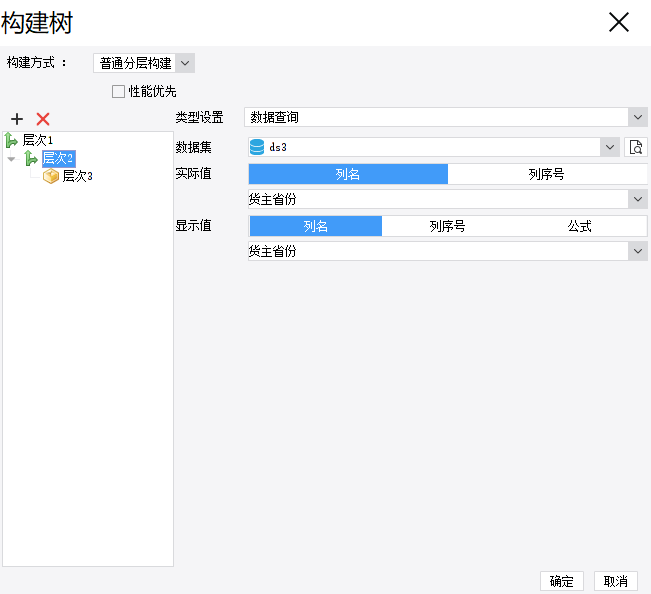Enable the 性能优先 checkbox

pyautogui.click(x=119, y=91)
